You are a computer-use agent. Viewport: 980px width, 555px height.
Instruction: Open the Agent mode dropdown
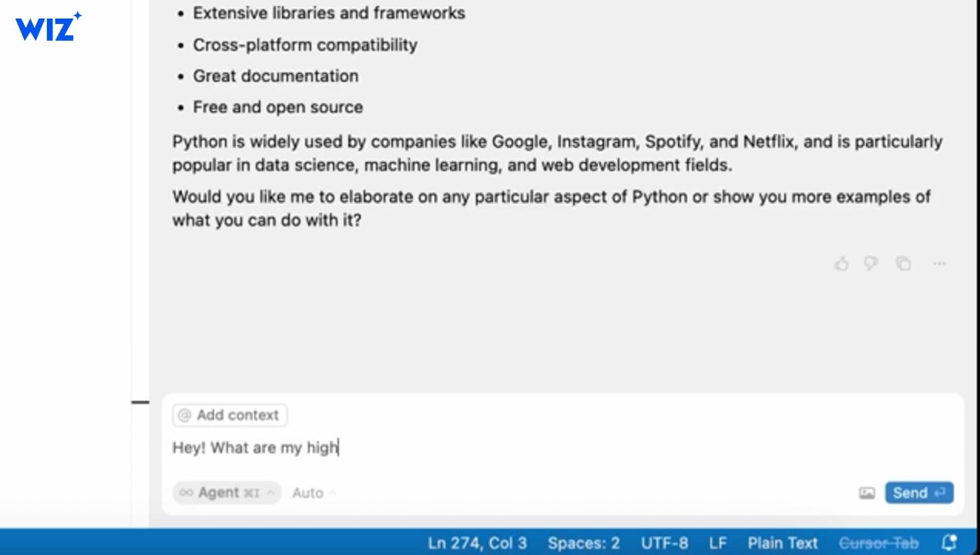[227, 493]
